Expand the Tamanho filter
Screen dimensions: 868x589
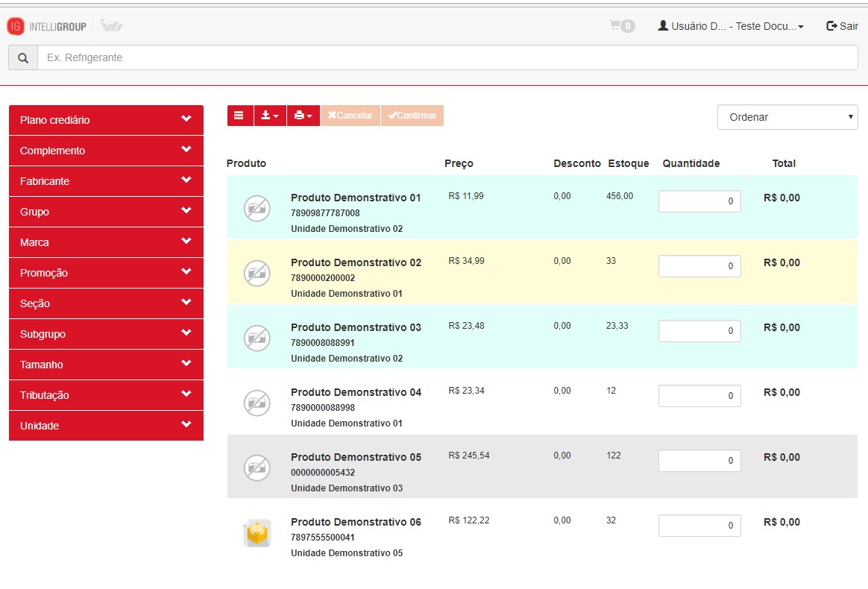(107, 365)
